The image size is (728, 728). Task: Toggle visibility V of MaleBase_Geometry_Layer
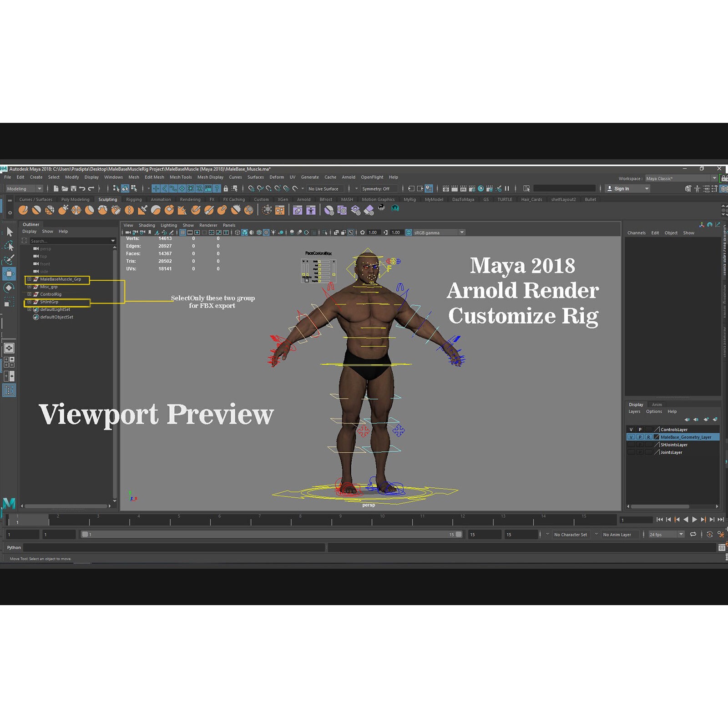631,437
